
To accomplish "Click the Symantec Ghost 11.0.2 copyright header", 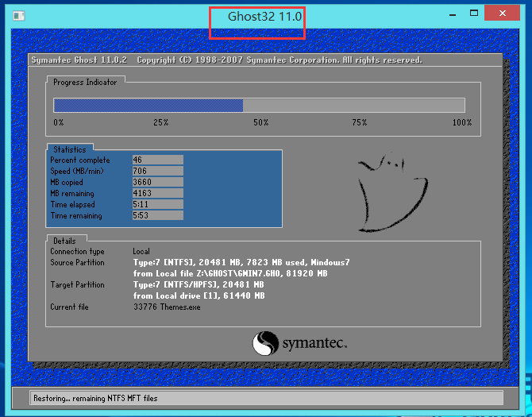I will coord(226,60).
